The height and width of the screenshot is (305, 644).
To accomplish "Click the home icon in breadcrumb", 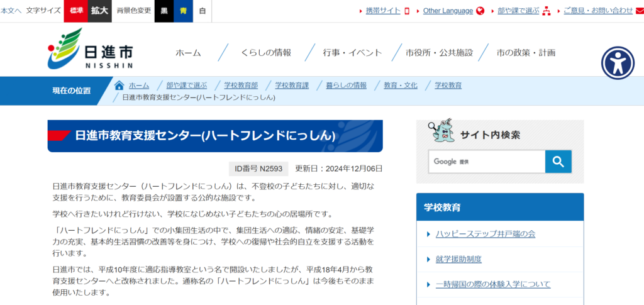I will click(119, 86).
